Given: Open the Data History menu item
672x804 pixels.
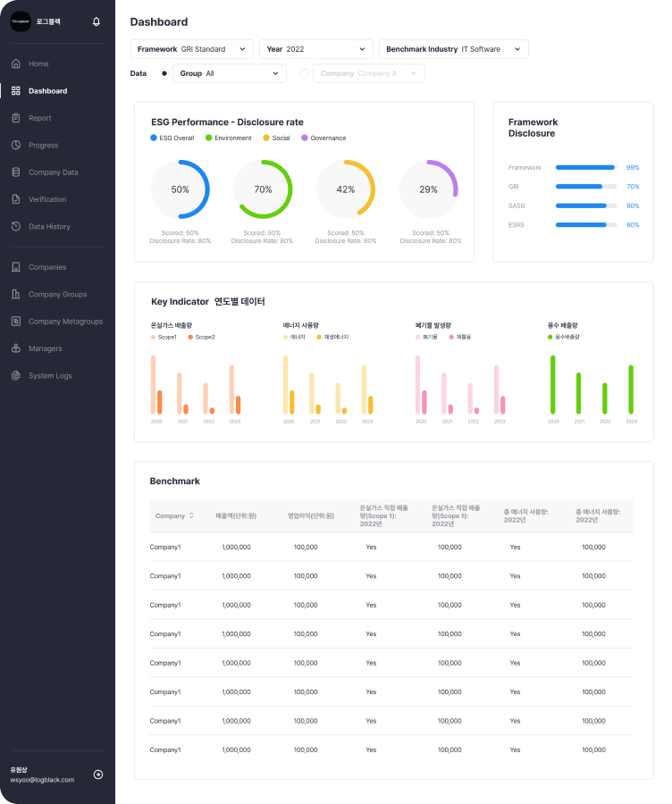Looking at the screenshot, I should coord(49,226).
